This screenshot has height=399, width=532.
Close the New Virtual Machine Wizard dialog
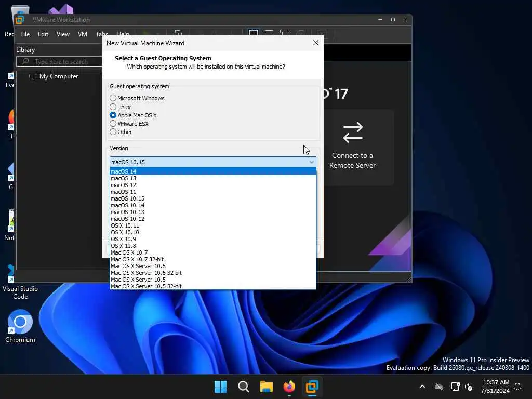click(x=315, y=43)
